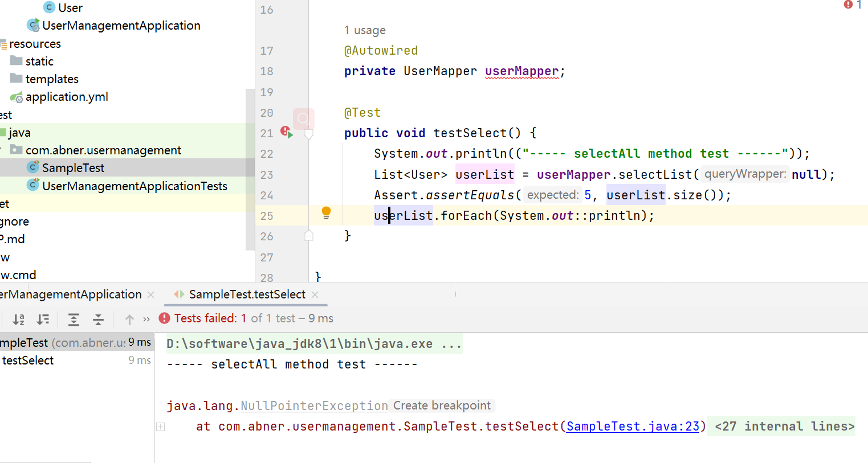This screenshot has height=463, width=868.
Task: Open UserManagementApplicationTests class
Action: point(135,186)
